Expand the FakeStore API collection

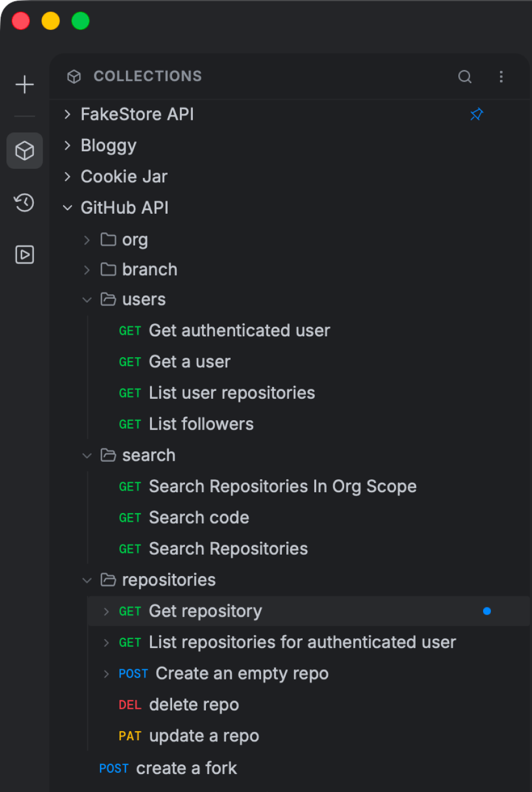pyautogui.click(x=67, y=114)
